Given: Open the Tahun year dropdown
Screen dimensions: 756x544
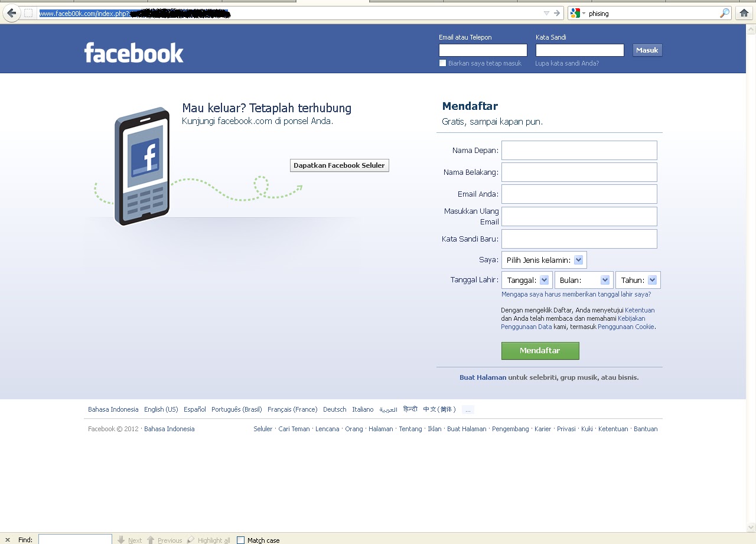Looking at the screenshot, I should pos(638,280).
